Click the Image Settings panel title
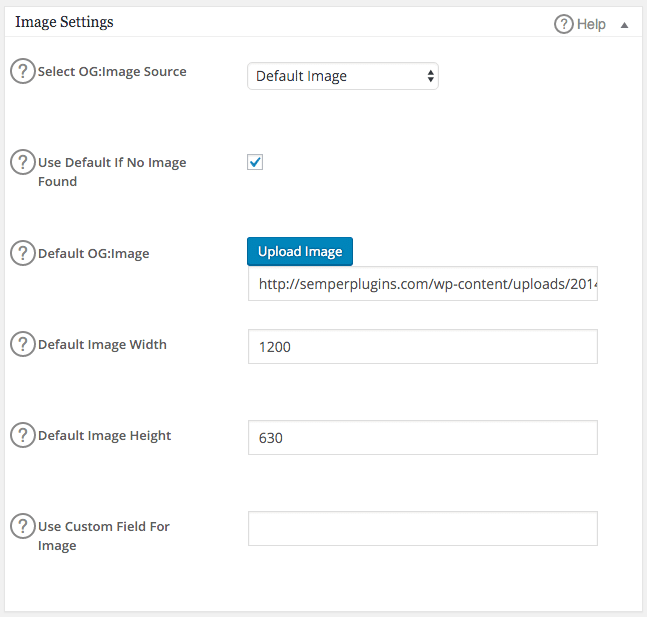Screen dimensions: 647x617 pos(64,22)
